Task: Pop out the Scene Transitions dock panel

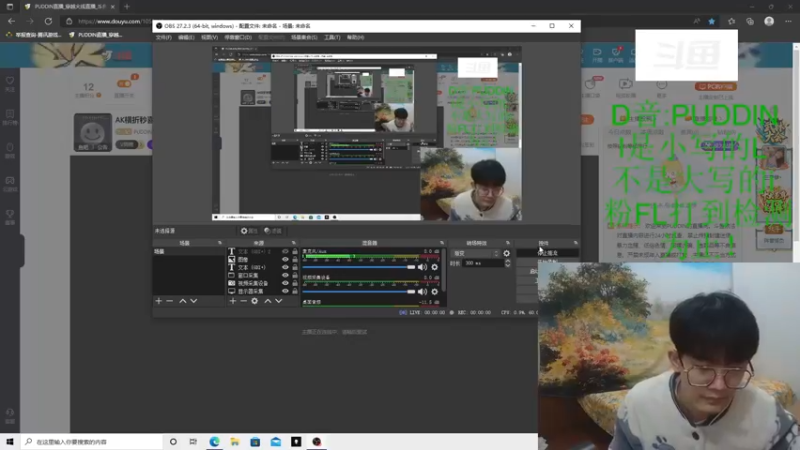Action: coord(508,243)
